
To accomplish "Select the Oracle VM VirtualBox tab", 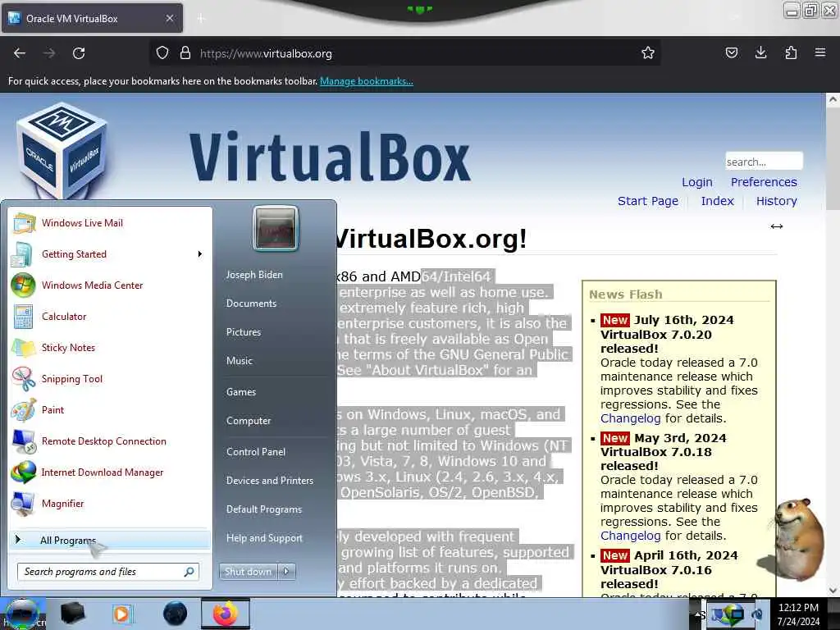I will (92, 18).
